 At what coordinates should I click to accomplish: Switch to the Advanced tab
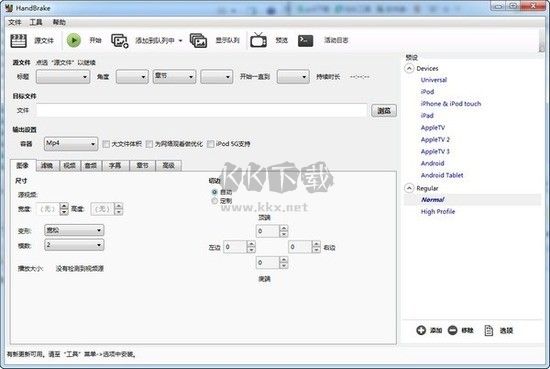168,166
